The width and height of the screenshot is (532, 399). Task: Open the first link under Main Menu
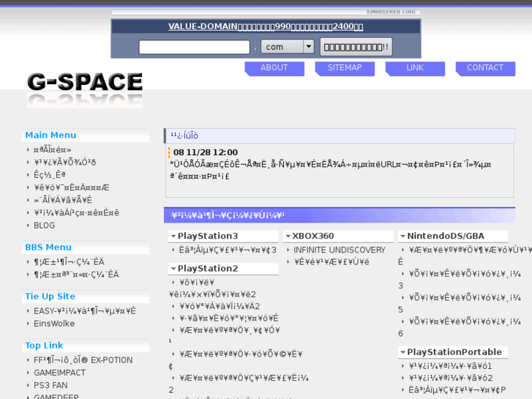click(x=52, y=150)
